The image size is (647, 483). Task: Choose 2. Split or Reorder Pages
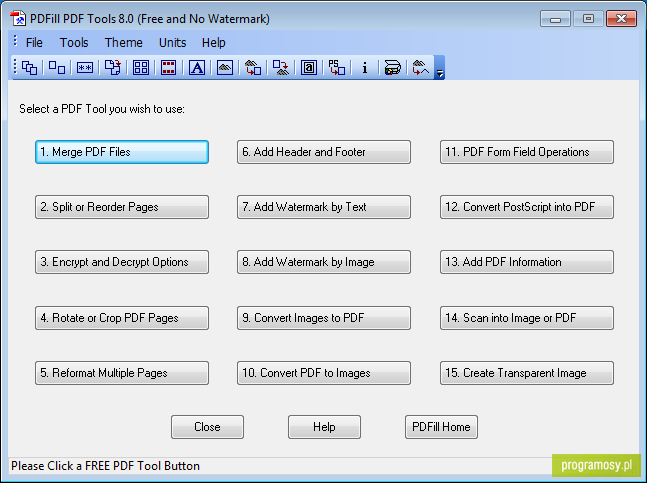click(122, 207)
